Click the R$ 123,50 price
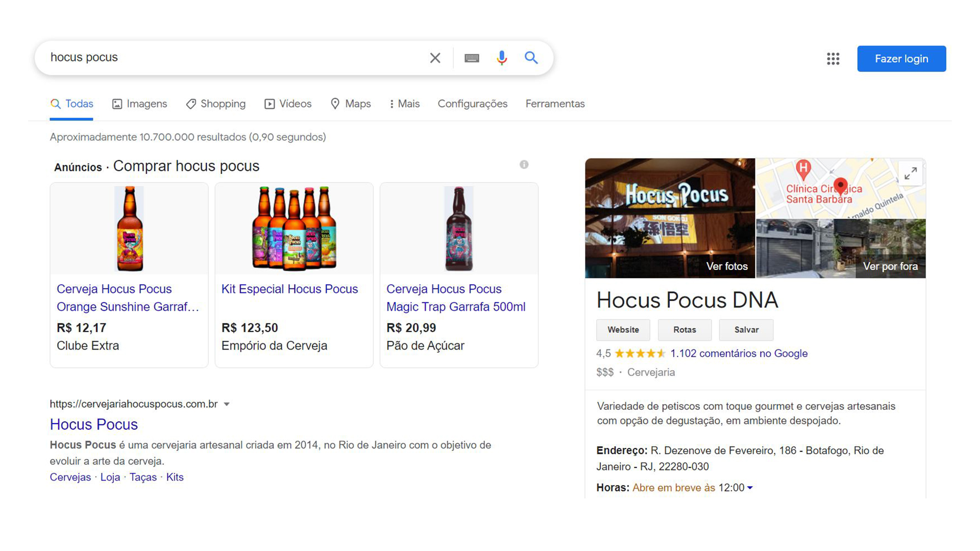980x551 pixels. coord(250,328)
